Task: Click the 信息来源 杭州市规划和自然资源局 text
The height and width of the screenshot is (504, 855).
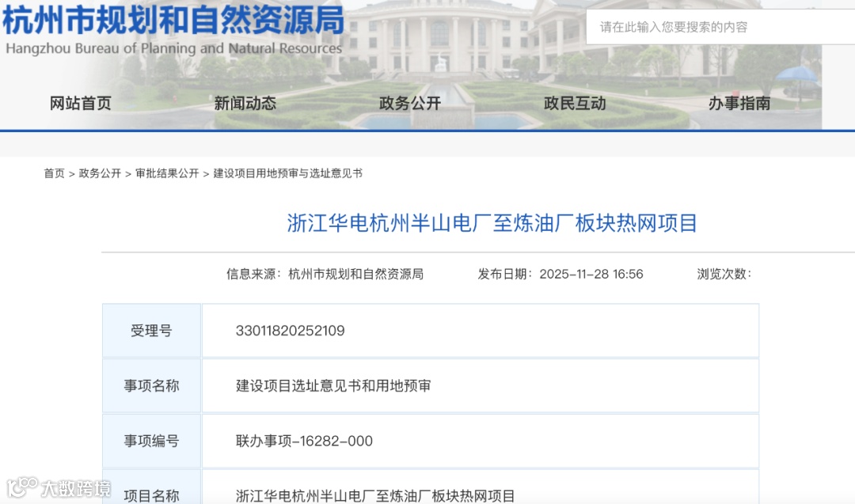Action: pos(325,274)
